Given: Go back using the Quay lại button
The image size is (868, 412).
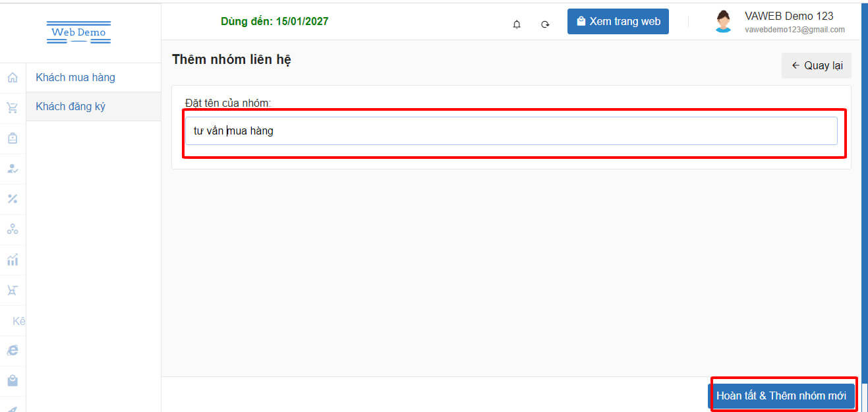Looking at the screenshot, I should 817,66.
